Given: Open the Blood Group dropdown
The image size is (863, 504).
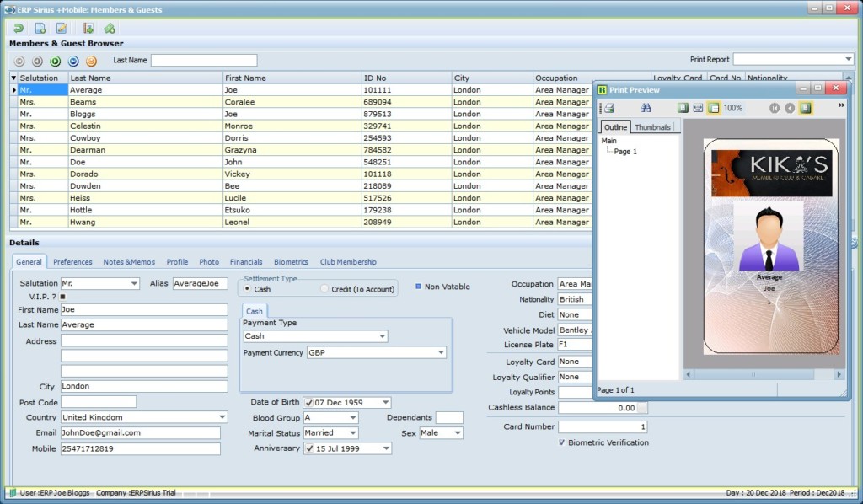Looking at the screenshot, I should (x=353, y=418).
